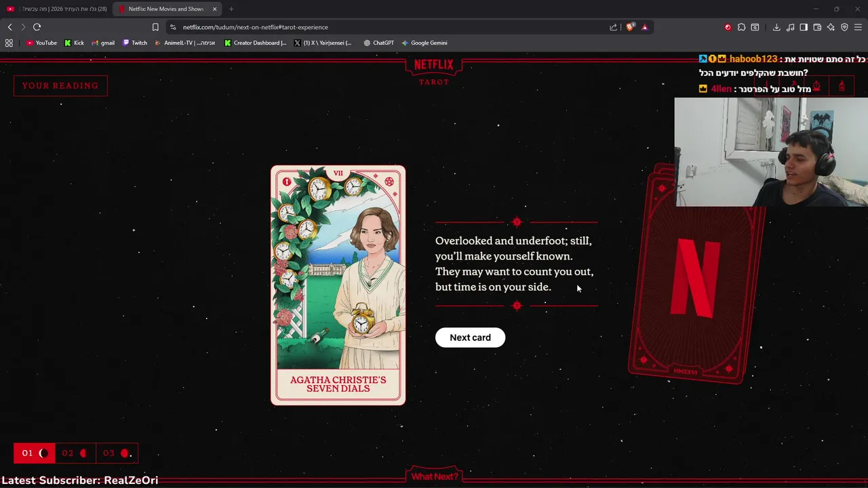The image size is (868, 488).
Task: Click the Next card button
Action: pyautogui.click(x=470, y=338)
